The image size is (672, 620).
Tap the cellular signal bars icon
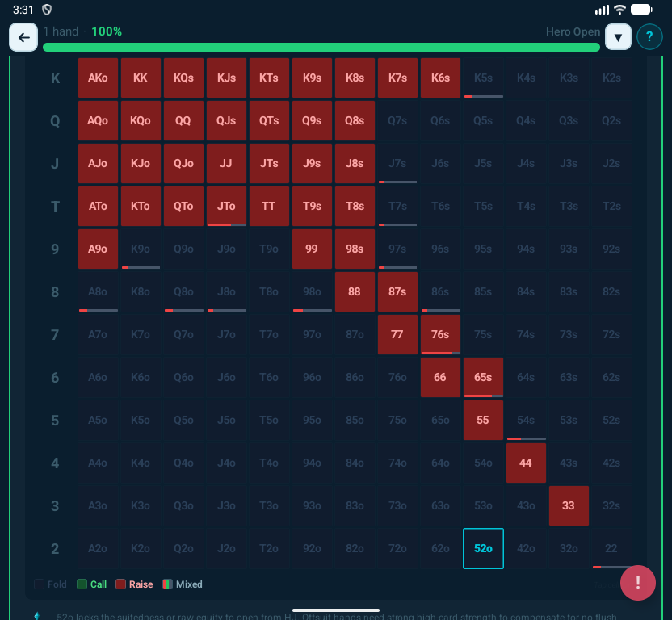(602, 10)
